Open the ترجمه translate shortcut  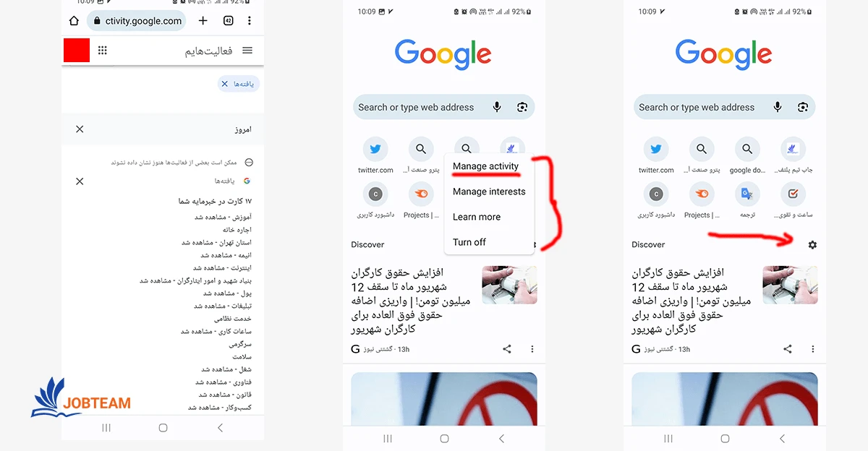(746, 201)
